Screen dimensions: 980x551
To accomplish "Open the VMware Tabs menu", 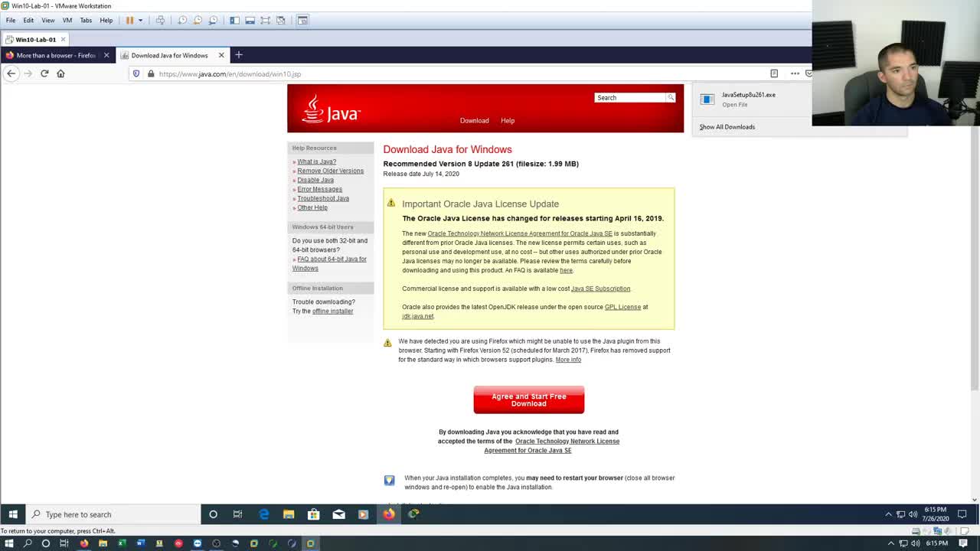I will (x=86, y=20).
